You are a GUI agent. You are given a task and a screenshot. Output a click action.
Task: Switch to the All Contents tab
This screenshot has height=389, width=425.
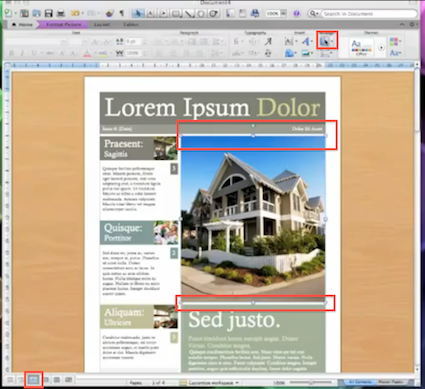point(359,382)
